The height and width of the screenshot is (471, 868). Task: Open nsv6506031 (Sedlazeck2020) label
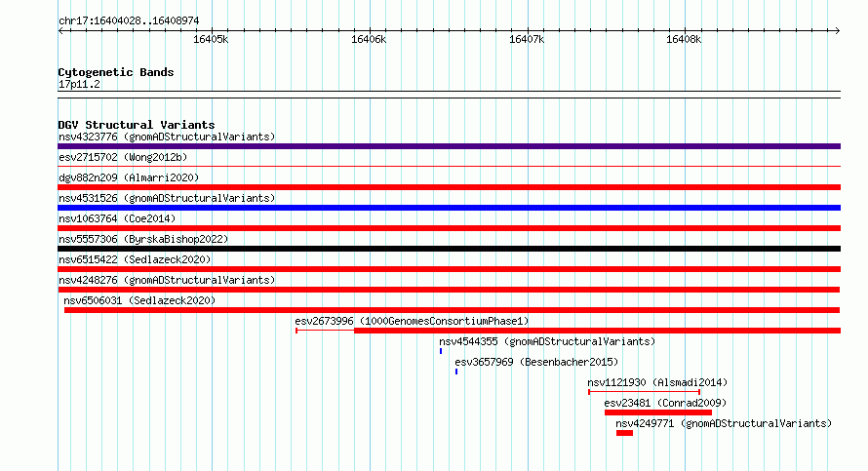(139, 300)
